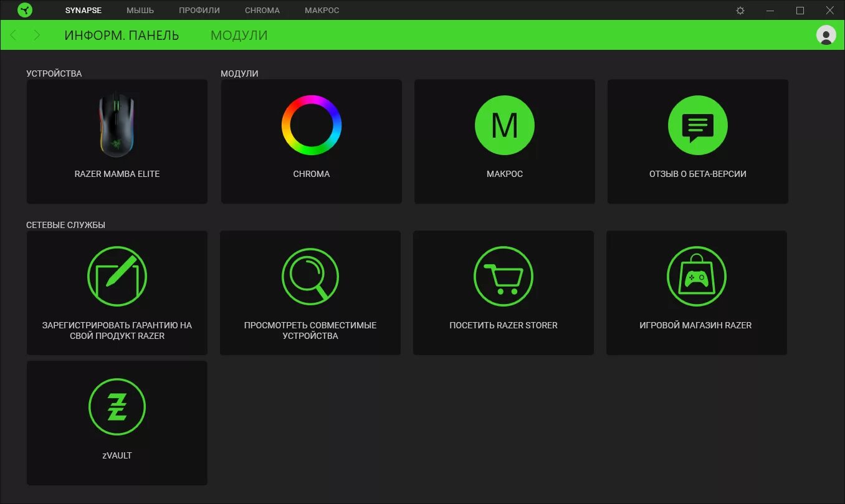Image resolution: width=845 pixels, height=504 pixels.
Task: Switch to the SYNAPSE menu tab
Action: tap(84, 11)
